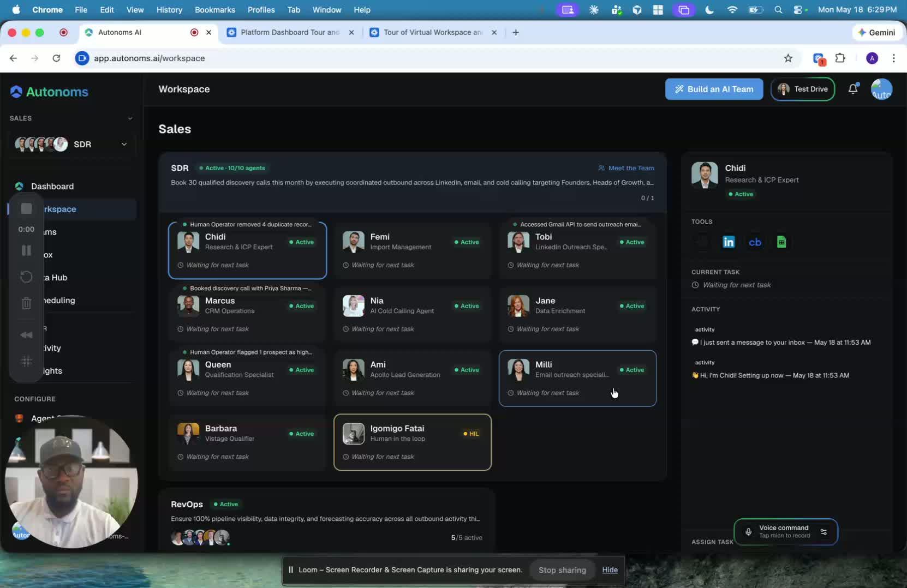Select the Chidi agent card in the SDR grid
Viewport: 907px width, 588px height.
pyautogui.click(x=248, y=250)
